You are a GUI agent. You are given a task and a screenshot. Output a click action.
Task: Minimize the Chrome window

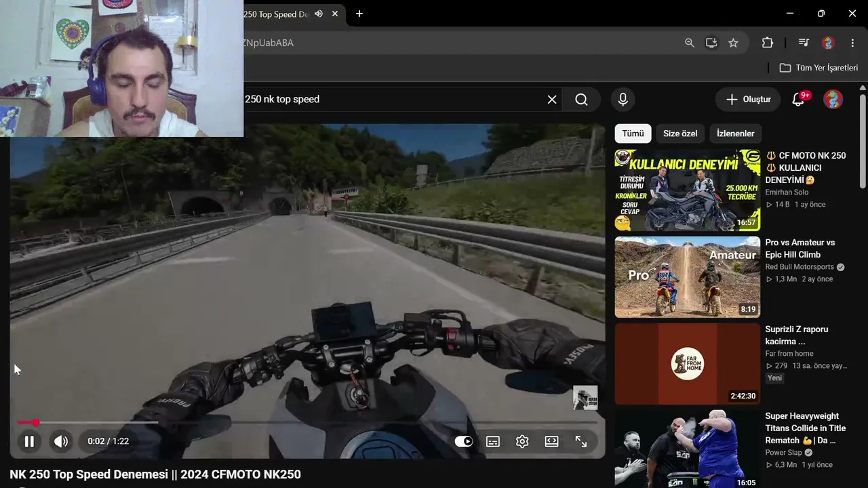(x=790, y=14)
